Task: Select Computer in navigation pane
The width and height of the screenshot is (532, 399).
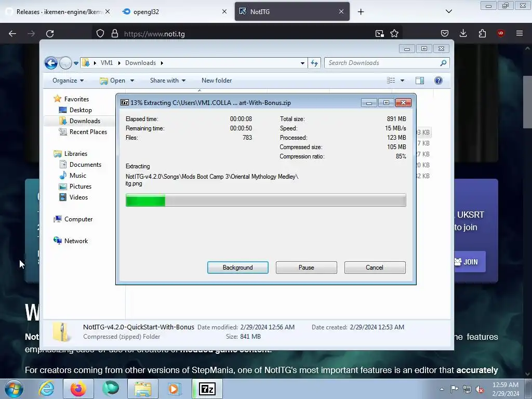Action: pyautogui.click(x=73, y=219)
